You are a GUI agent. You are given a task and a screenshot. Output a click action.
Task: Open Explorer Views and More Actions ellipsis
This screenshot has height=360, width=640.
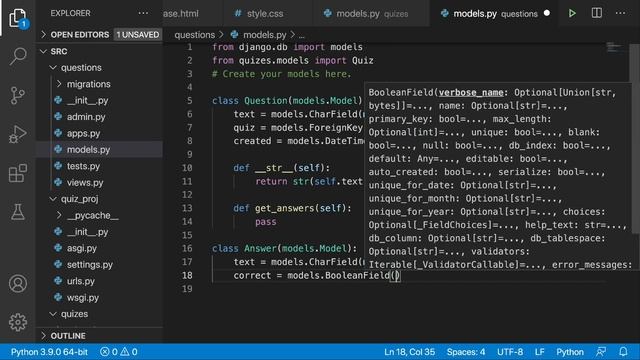(x=143, y=13)
